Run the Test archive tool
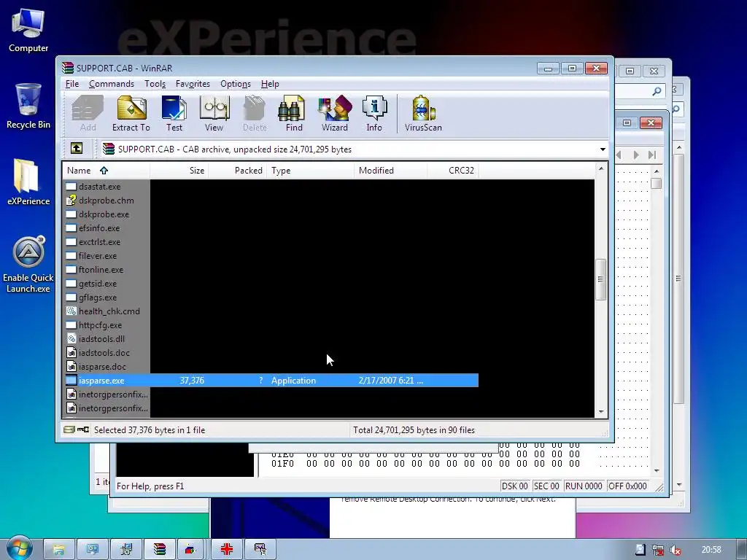This screenshot has height=560, width=747. click(x=174, y=113)
